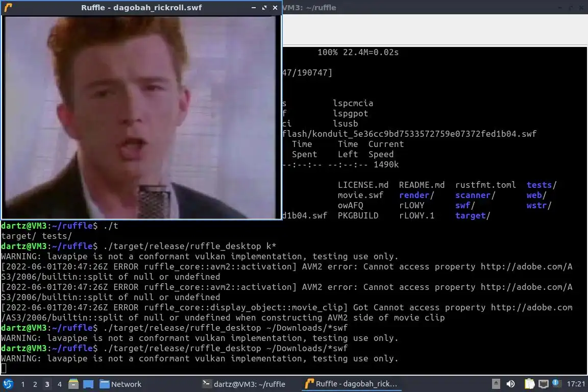The height and width of the screenshot is (392, 588).
Task: Click the '1490k' current speed value
Action: tap(386, 164)
